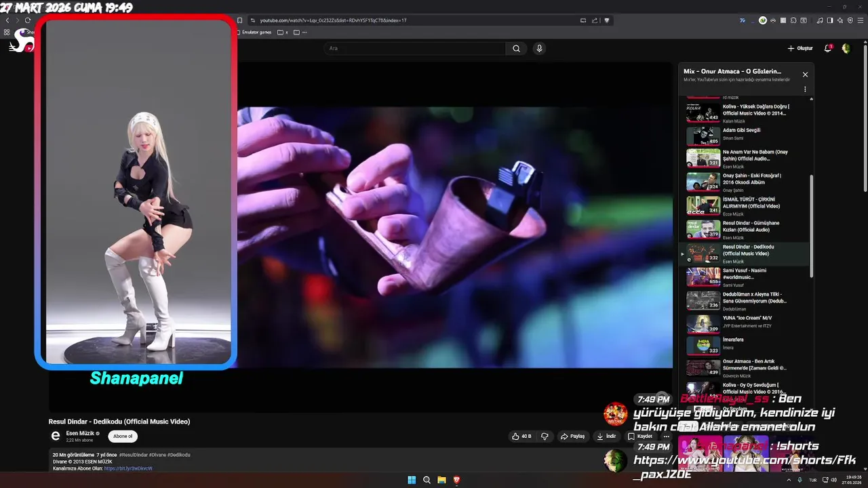Open more actions menu beside Kaydet
Viewport: 868px width, 488px height.
(x=666, y=436)
